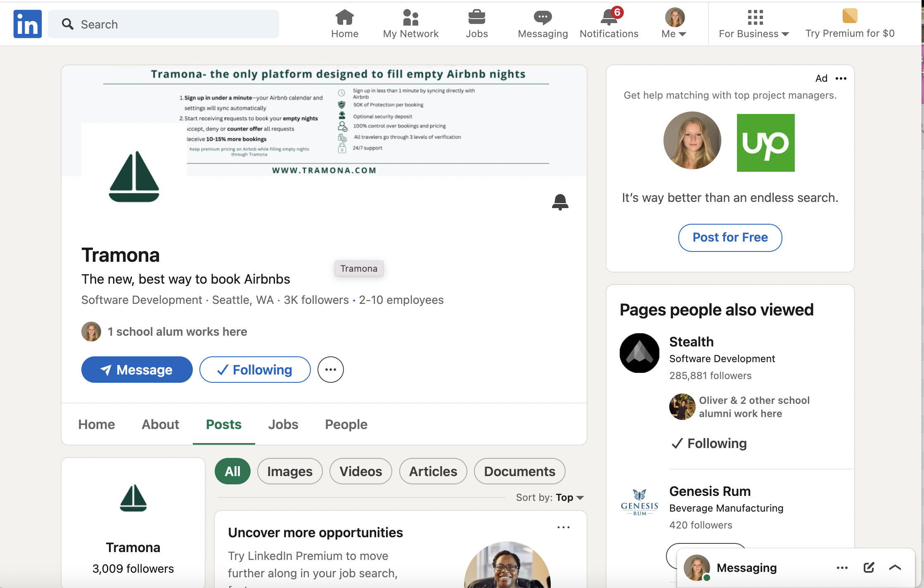Select the Posts tab
This screenshot has width=924, height=588.
[224, 424]
